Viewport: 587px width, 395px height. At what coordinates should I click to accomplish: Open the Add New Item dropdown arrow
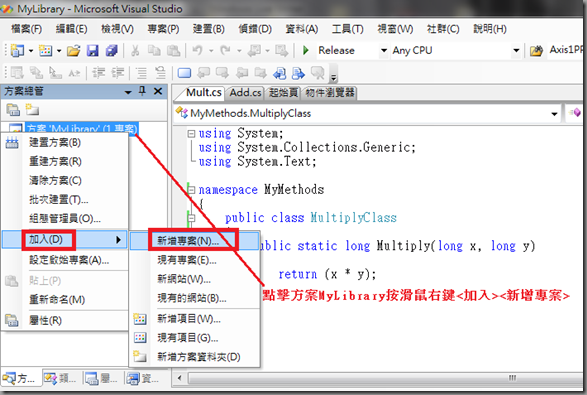point(59,51)
